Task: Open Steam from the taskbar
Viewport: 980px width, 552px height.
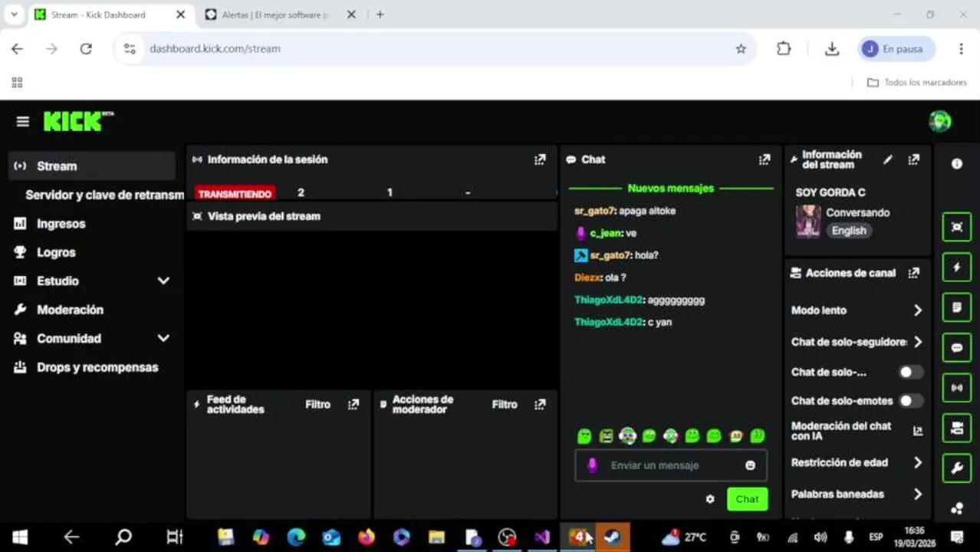Action: pos(613,537)
